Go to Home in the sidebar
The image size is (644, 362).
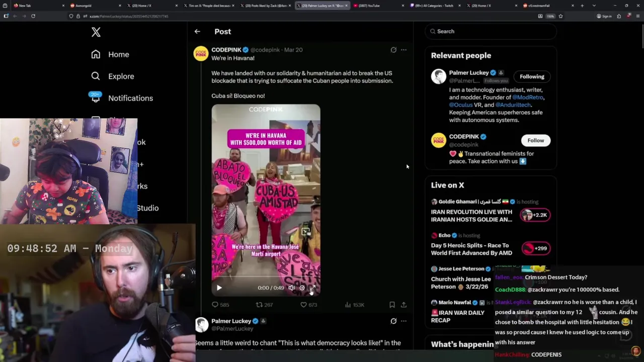click(x=110, y=54)
